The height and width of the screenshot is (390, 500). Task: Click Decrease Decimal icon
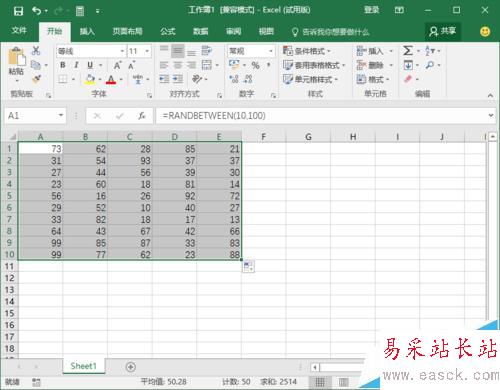(248, 79)
